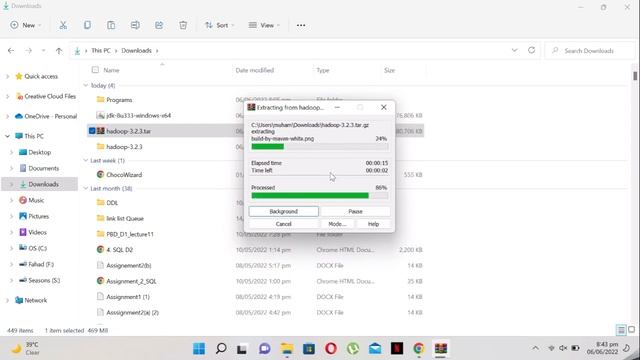
Task: Select Music in the navigation pane
Action: tap(36, 200)
